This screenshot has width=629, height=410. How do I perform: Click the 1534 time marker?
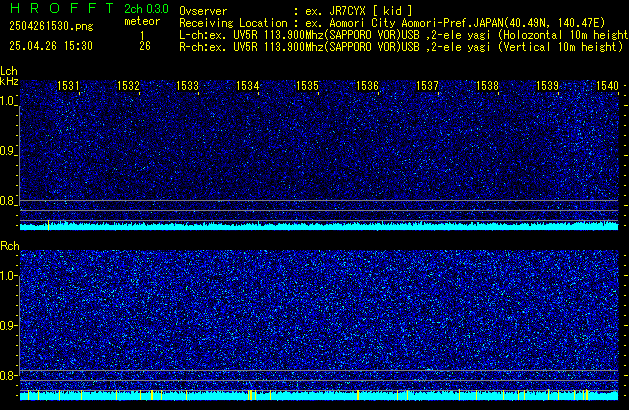(248, 86)
